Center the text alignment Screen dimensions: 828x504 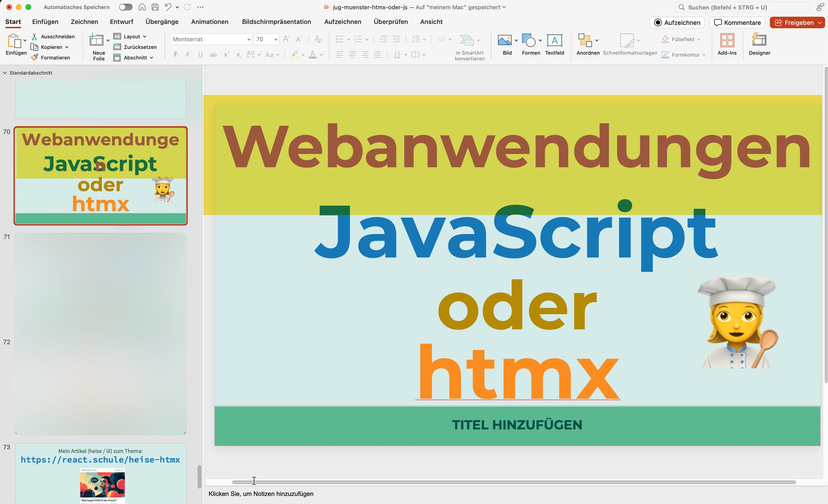pos(352,55)
